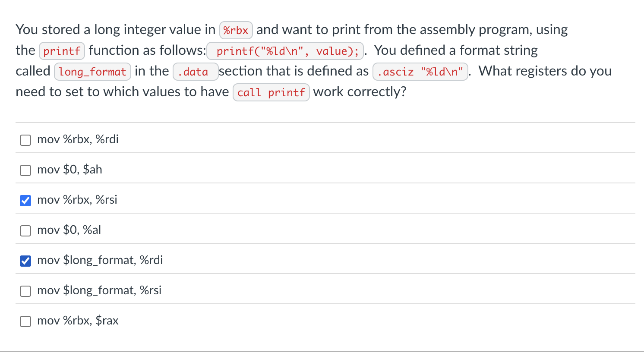The height and width of the screenshot is (359, 644).
Task: Check the "mov %rbx, %rdi" checkbox
Action: [25, 140]
